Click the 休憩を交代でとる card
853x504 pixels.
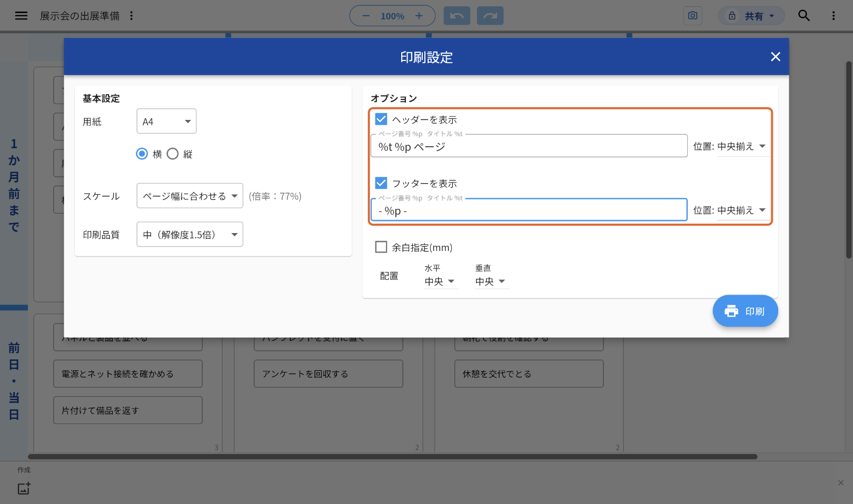click(529, 374)
